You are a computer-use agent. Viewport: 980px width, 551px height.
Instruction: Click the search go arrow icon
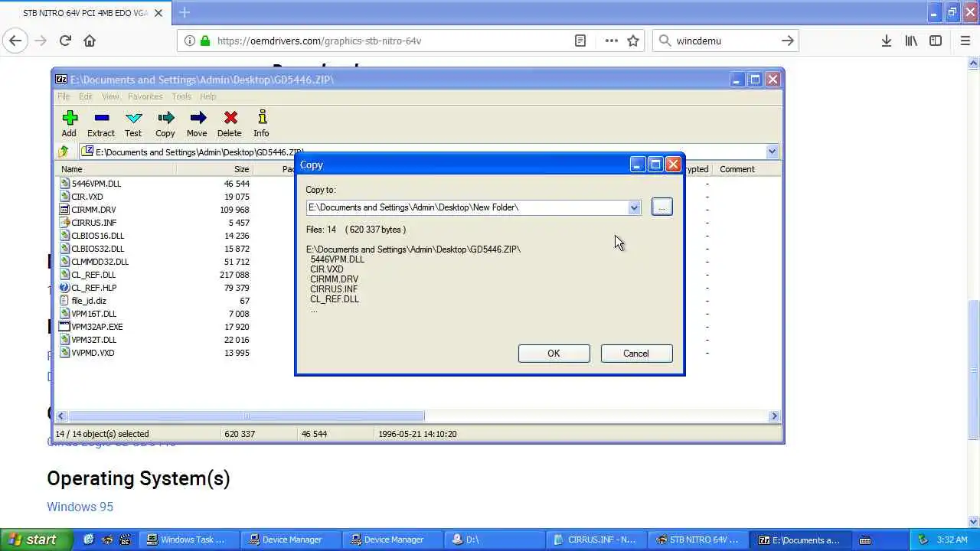tap(787, 41)
